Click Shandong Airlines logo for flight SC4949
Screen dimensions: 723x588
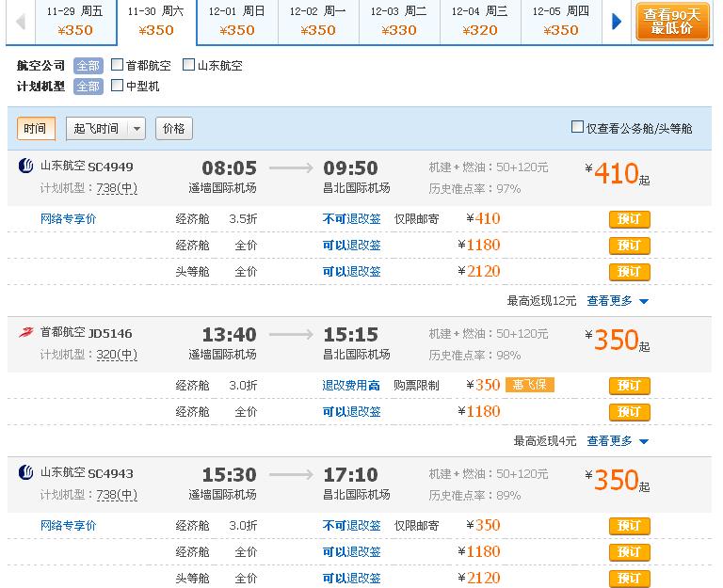(x=26, y=167)
